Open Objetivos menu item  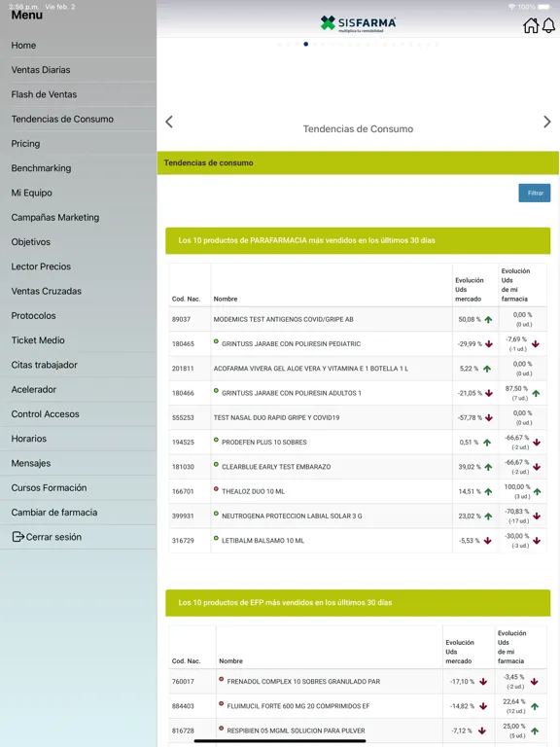tap(78, 242)
